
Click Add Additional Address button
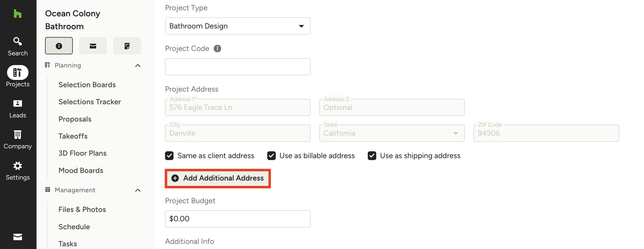click(x=218, y=178)
